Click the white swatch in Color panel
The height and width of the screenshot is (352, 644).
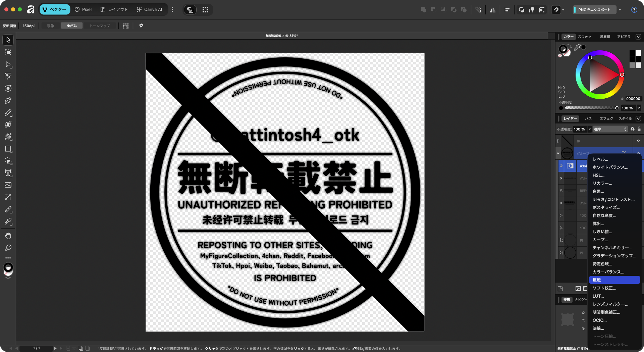point(638,53)
